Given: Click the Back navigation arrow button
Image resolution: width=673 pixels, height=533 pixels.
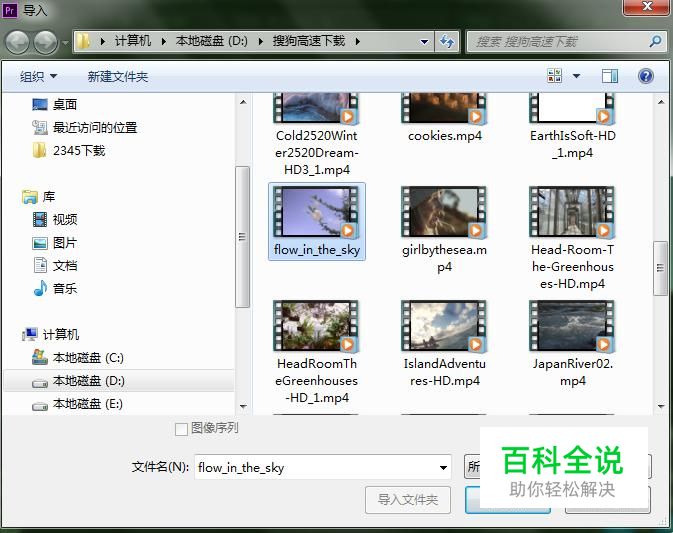Looking at the screenshot, I should point(17,42).
